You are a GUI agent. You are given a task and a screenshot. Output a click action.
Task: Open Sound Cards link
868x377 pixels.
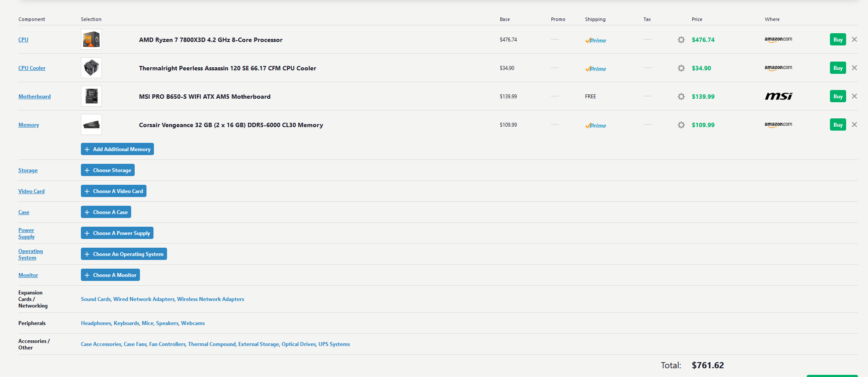[96, 299]
